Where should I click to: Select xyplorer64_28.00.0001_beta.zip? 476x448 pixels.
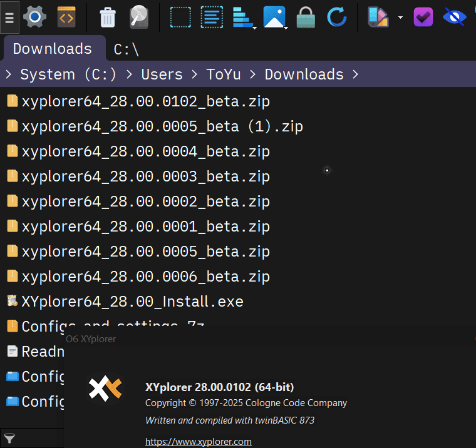(146, 227)
